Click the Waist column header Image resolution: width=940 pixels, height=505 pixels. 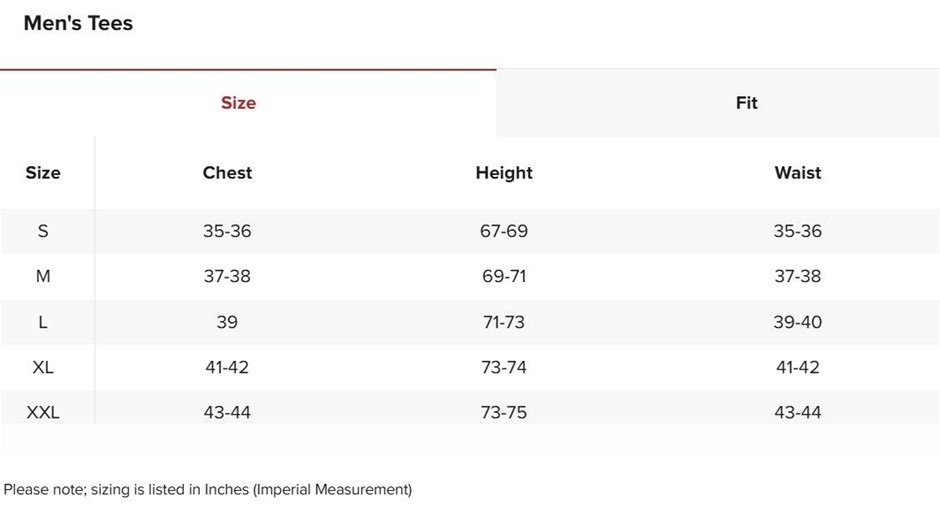coord(797,173)
